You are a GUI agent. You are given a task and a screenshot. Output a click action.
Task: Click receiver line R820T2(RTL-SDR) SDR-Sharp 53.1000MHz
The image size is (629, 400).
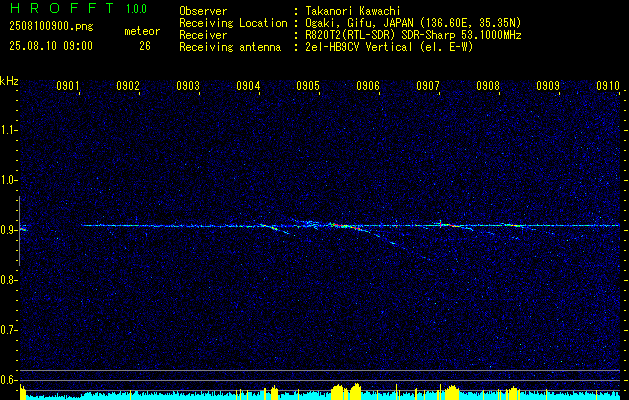(x=413, y=35)
